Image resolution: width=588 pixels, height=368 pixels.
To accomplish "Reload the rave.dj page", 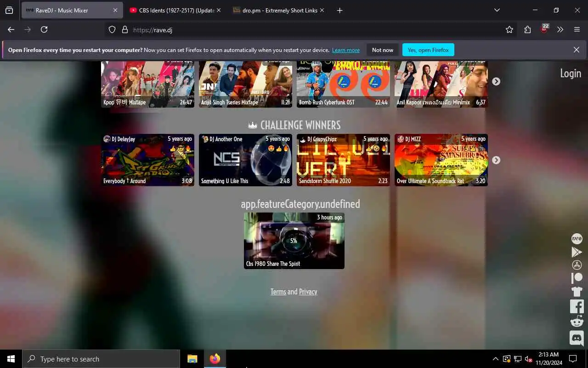I will [x=44, y=29].
